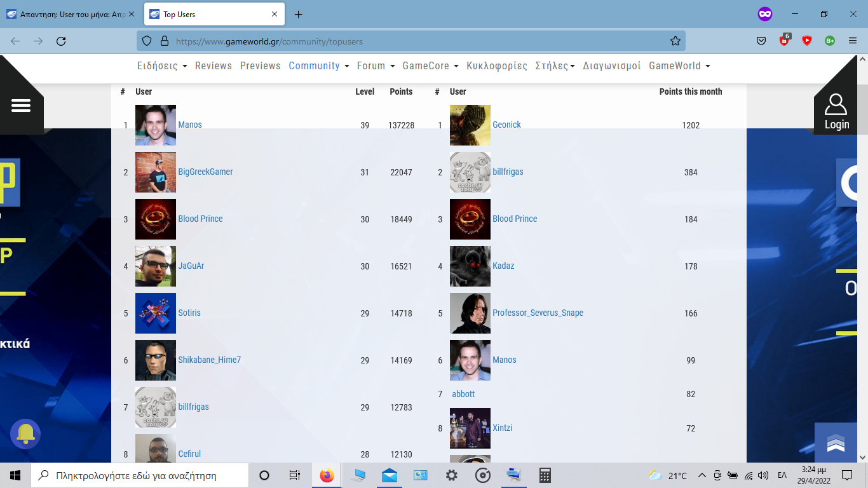Click the scroll-to-top chevrons button
This screenshot has width=868, height=488.
point(836,443)
